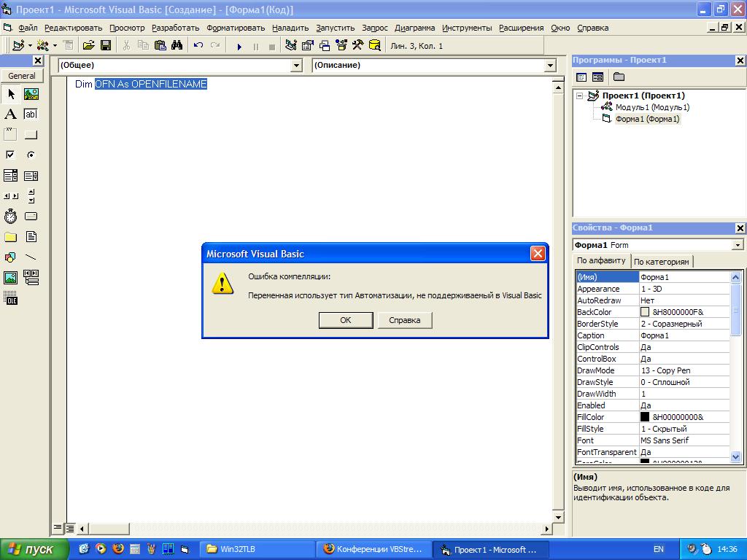The image size is (747, 560).
Task: Click the Form Layout Window toolbar icon
Action: click(x=325, y=46)
